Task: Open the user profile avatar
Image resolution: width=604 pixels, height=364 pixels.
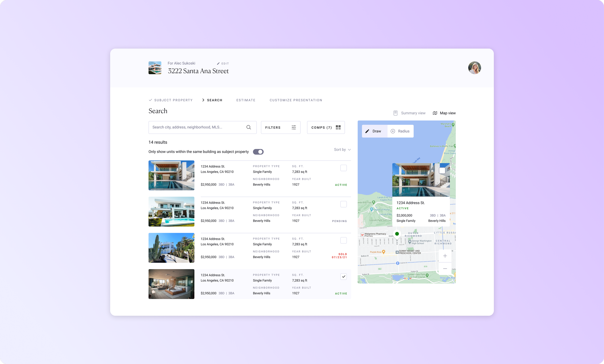Action: pos(474,68)
